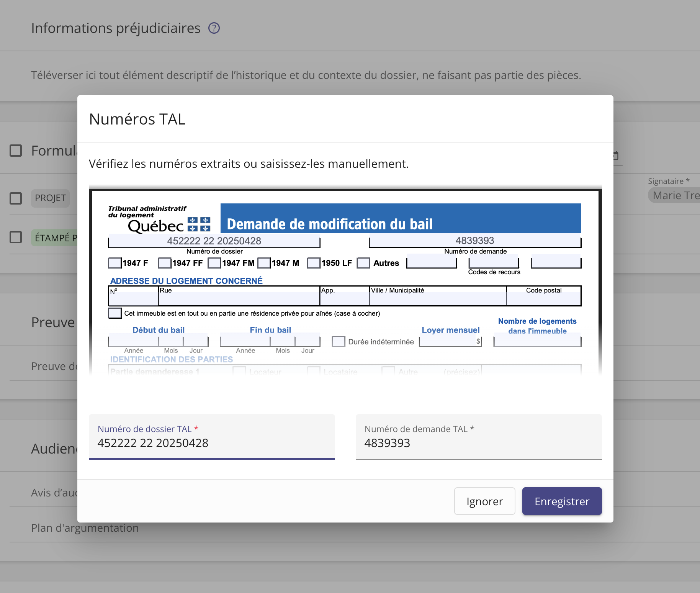The height and width of the screenshot is (593, 700).
Task: Tick the 1947 F checkbox in the form
Action: click(x=114, y=263)
